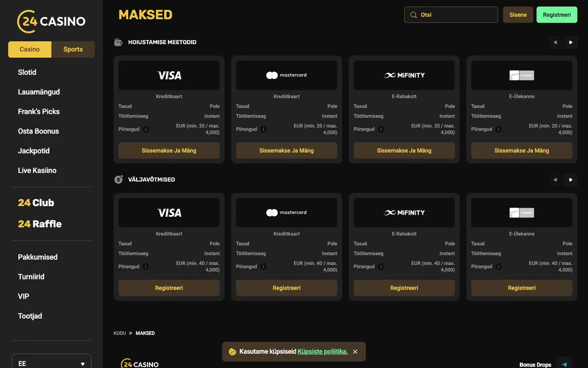
Task: Open Pakkumised in the sidebar
Action: point(38,257)
